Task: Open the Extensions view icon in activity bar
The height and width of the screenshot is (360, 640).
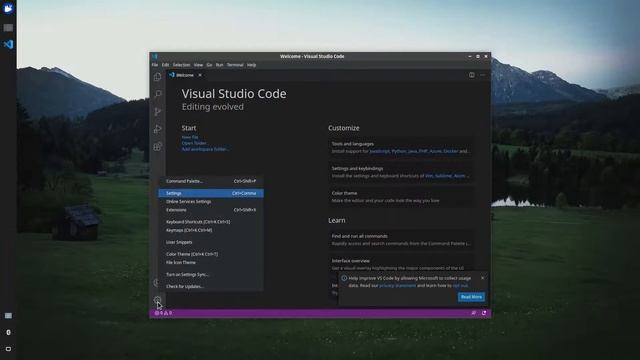Action: point(158,147)
